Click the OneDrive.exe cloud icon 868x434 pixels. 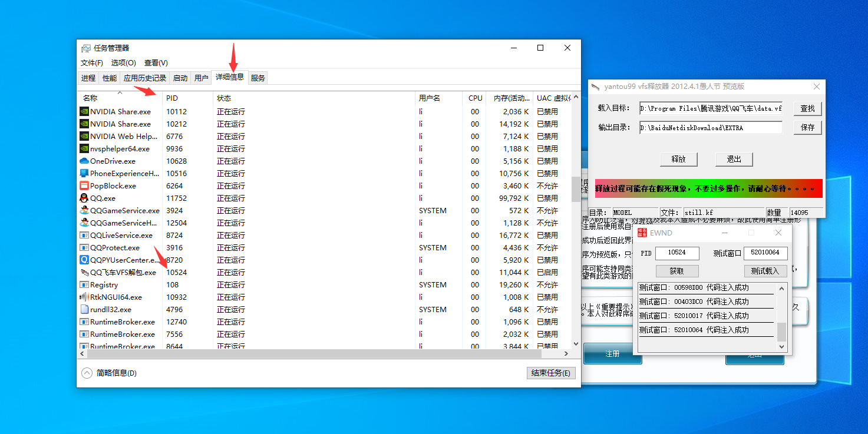pos(84,161)
